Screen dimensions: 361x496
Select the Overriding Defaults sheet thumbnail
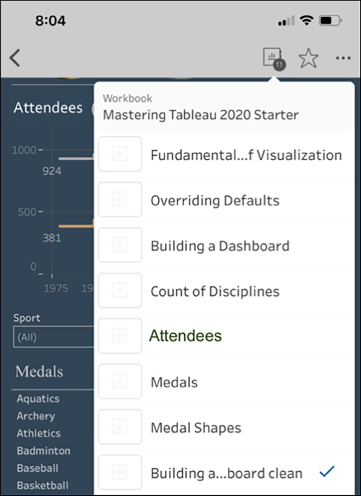pyautogui.click(x=120, y=200)
